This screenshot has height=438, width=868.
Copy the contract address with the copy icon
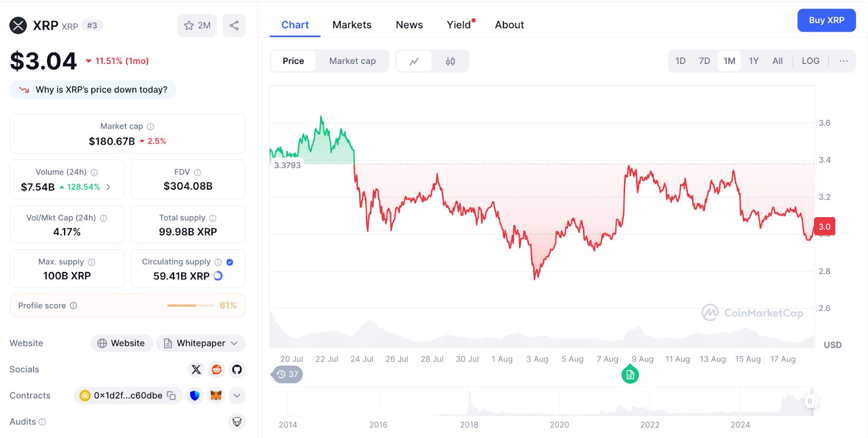[x=171, y=396]
